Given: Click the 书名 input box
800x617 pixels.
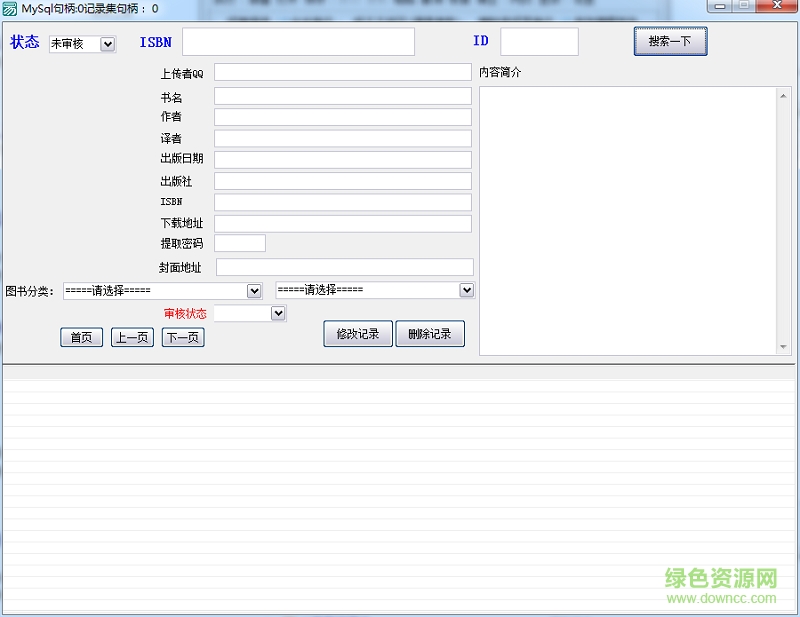Looking at the screenshot, I should [342, 95].
